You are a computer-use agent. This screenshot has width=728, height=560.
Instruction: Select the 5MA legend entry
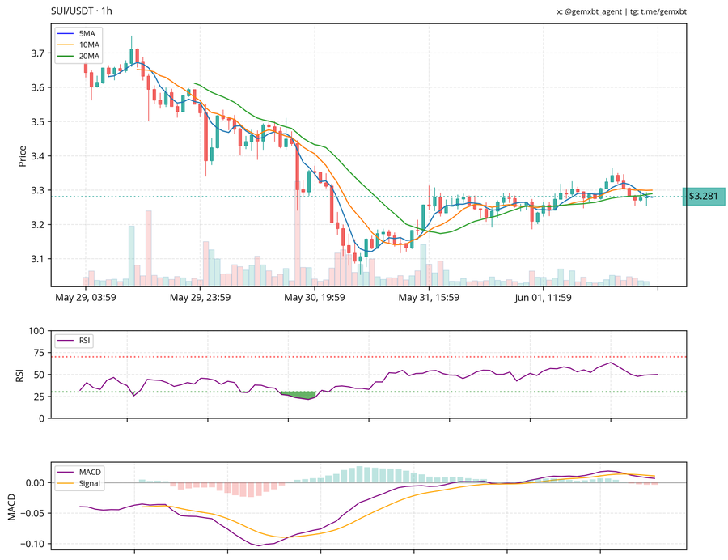tap(78, 33)
